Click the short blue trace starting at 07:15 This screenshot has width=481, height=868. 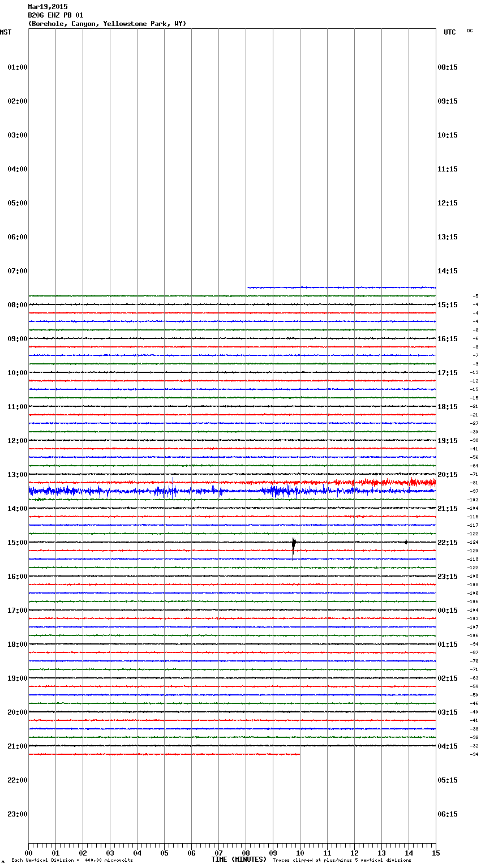tap(341, 287)
